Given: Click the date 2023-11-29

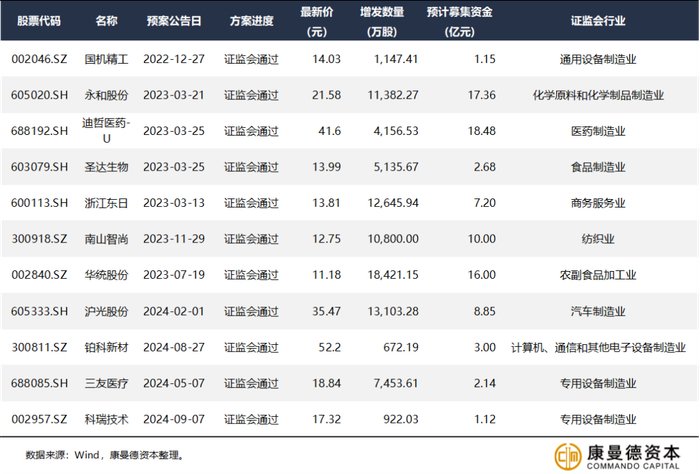Looking at the screenshot, I should coord(174,239).
